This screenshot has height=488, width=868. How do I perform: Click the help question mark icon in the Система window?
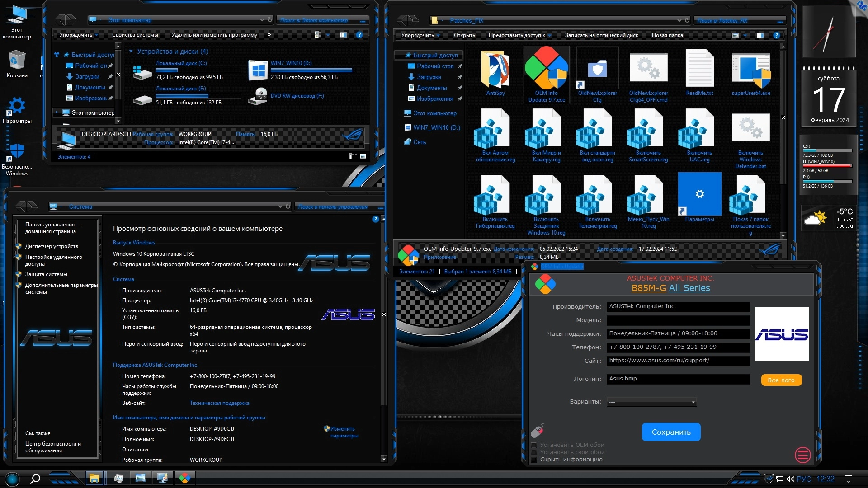375,220
